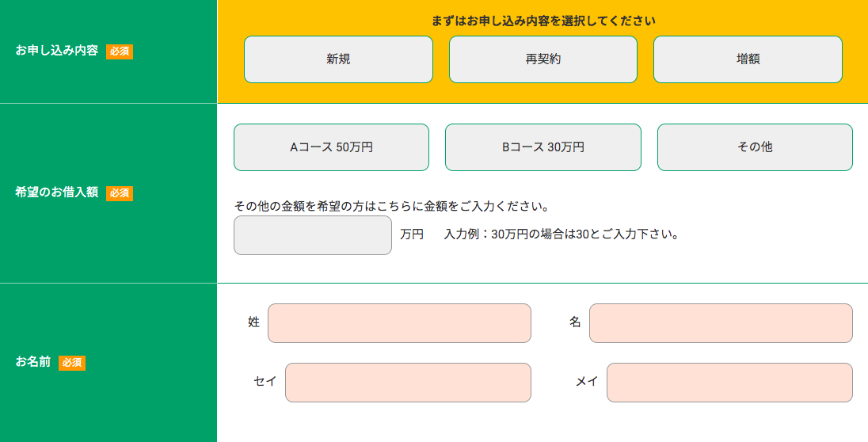The image size is (868, 442).
Task: Click 必須 badge beside お名前
Action: [x=72, y=362]
